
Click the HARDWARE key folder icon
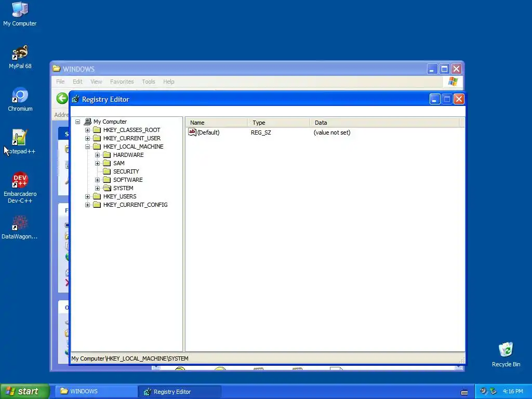coord(107,155)
